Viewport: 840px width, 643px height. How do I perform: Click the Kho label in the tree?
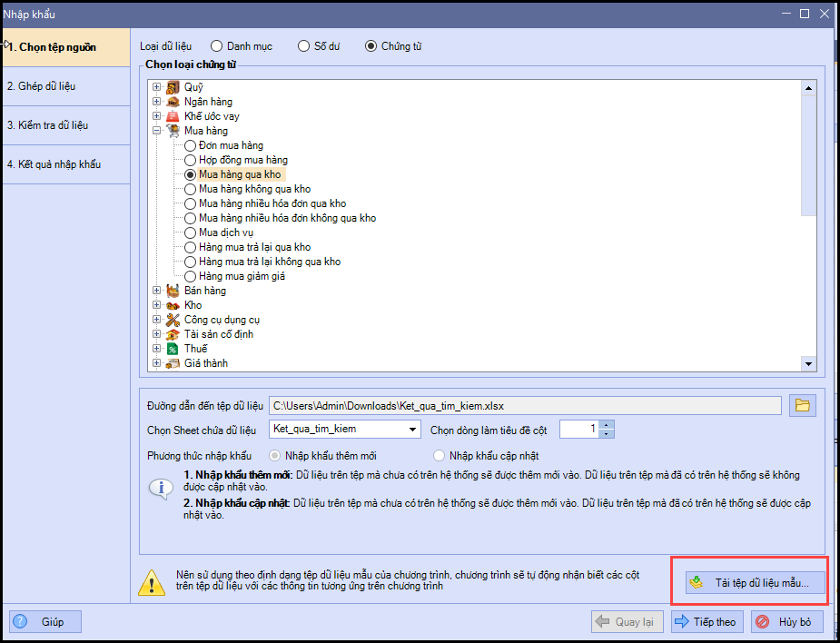point(193,305)
